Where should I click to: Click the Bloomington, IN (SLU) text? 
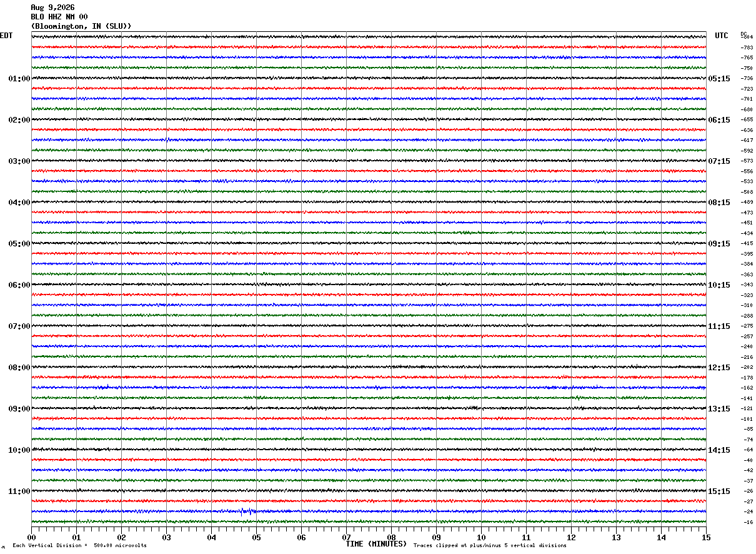(81, 26)
